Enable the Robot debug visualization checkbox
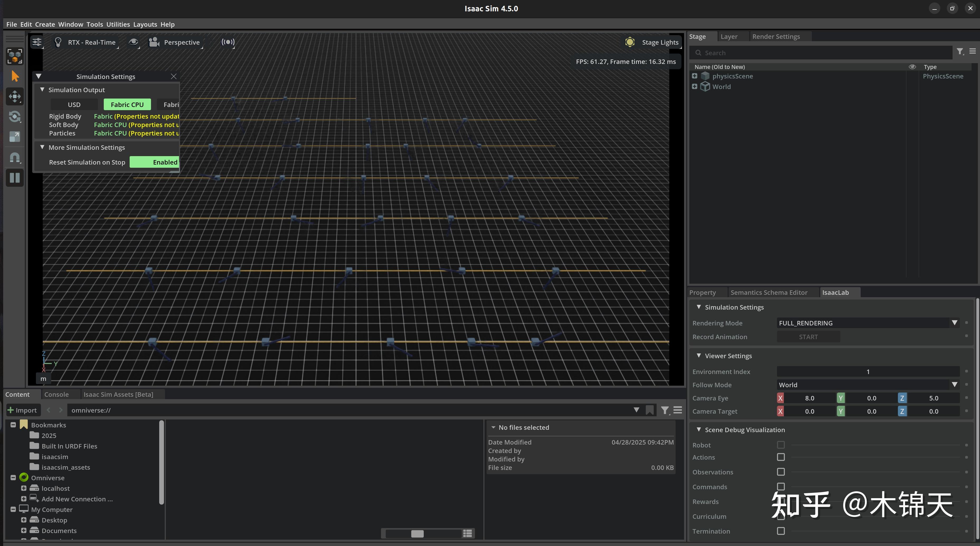 (x=781, y=445)
